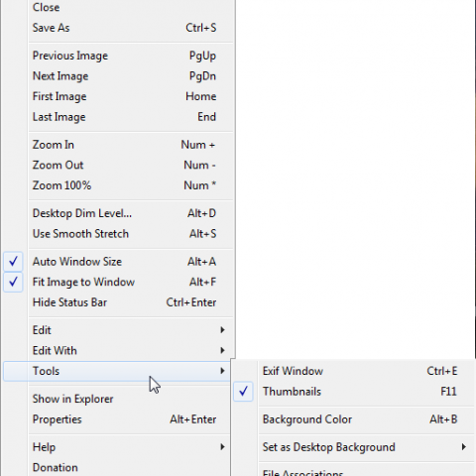Screen dimensions: 476x476
Task: Open the Tools submenu entry
Action: (117, 371)
